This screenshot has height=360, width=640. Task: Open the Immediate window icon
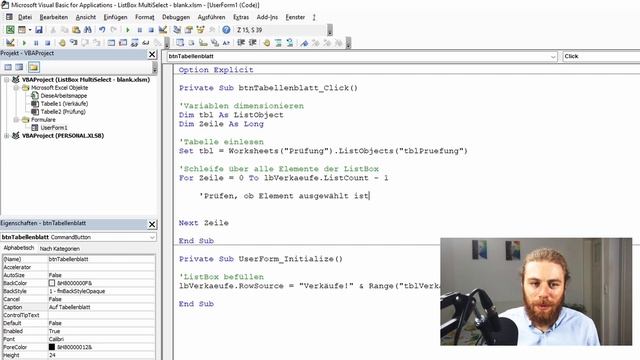(123, 43)
